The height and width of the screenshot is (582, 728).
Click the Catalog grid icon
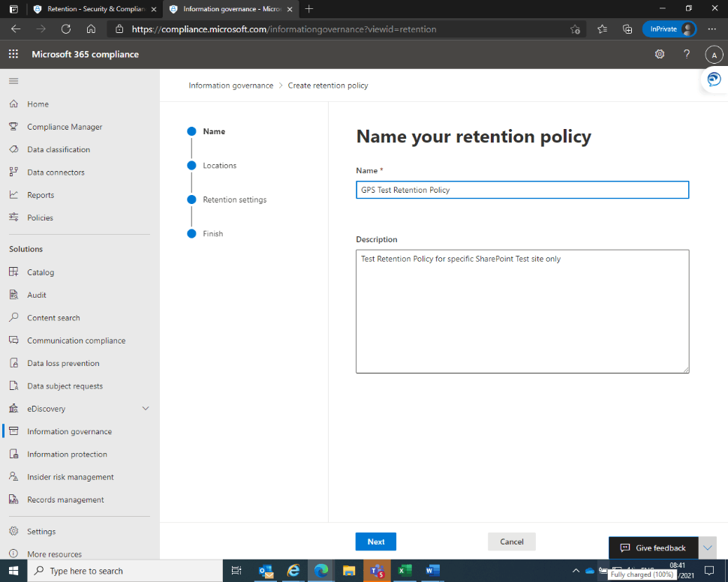14,272
